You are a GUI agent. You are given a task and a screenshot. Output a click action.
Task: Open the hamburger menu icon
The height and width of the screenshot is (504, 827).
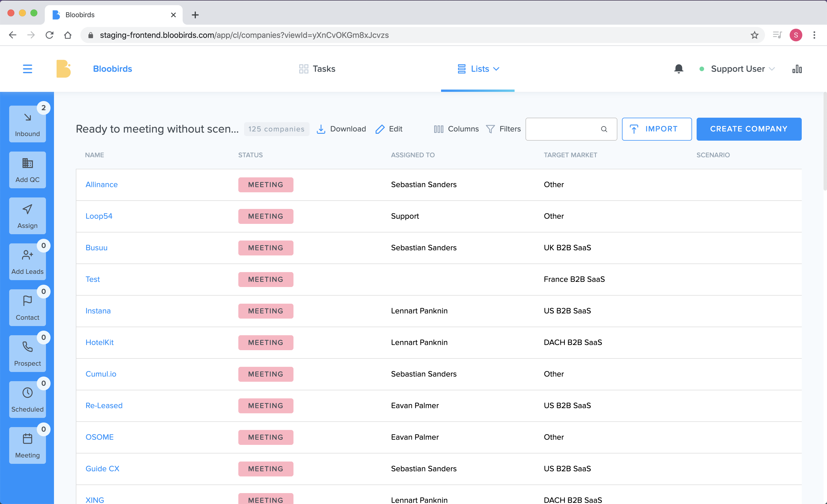28,69
